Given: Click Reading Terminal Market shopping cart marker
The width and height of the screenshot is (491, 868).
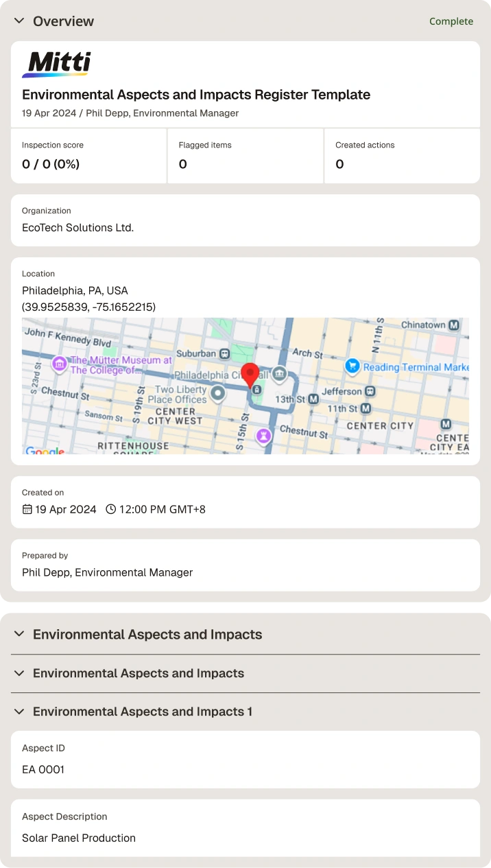Looking at the screenshot, I should point(352,366).
